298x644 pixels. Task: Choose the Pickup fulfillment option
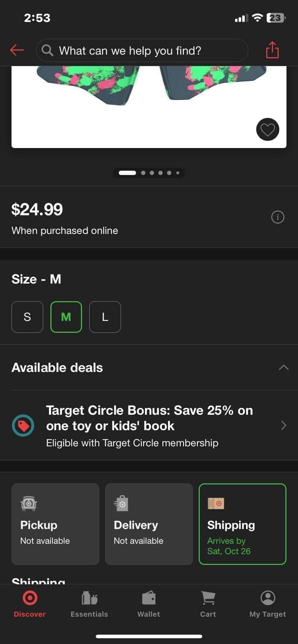click(x=55, y=524)
